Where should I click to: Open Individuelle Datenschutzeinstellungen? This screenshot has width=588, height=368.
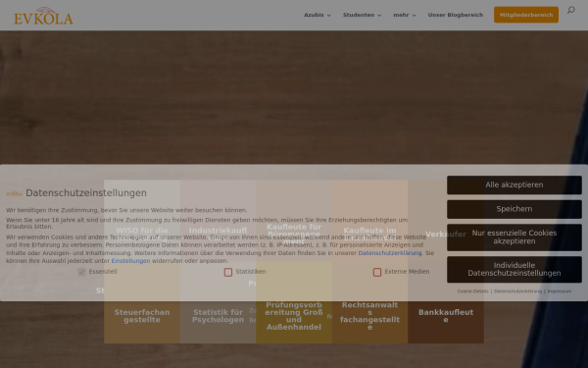[x=514, y=269]
